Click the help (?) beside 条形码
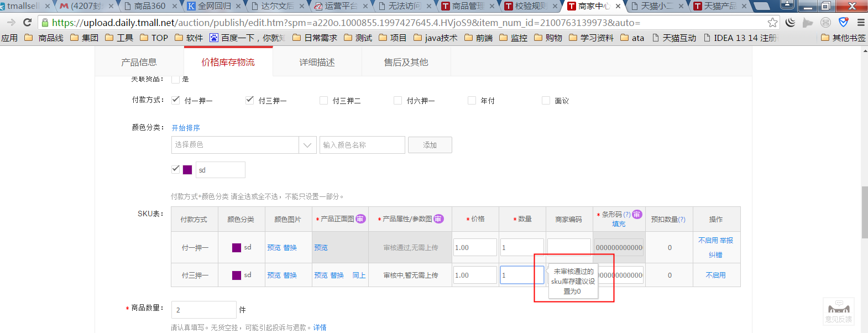 [627, 215]
